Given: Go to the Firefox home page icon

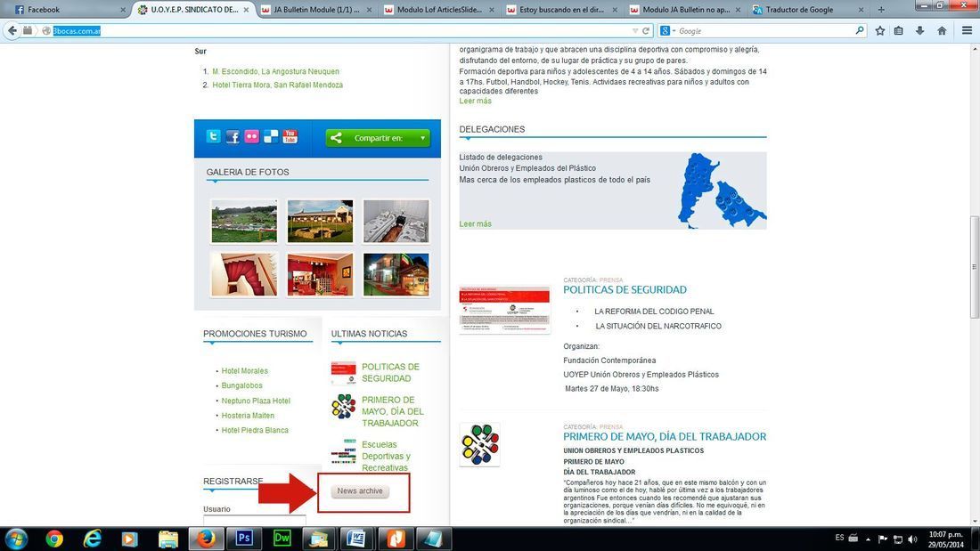Looking at the screenshot, I should (942, 30).
